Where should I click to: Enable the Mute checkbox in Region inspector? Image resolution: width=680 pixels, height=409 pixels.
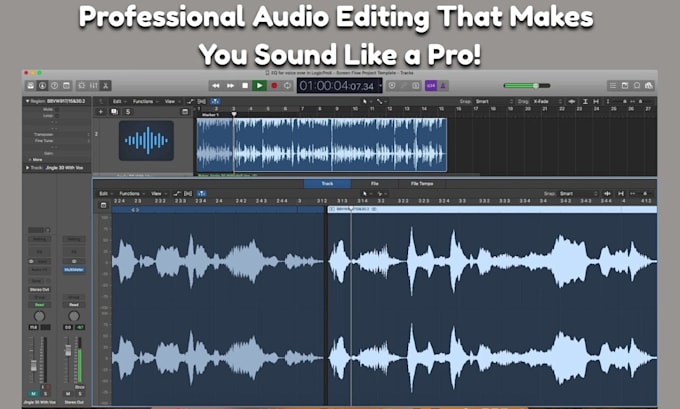[x=57, y=110]
